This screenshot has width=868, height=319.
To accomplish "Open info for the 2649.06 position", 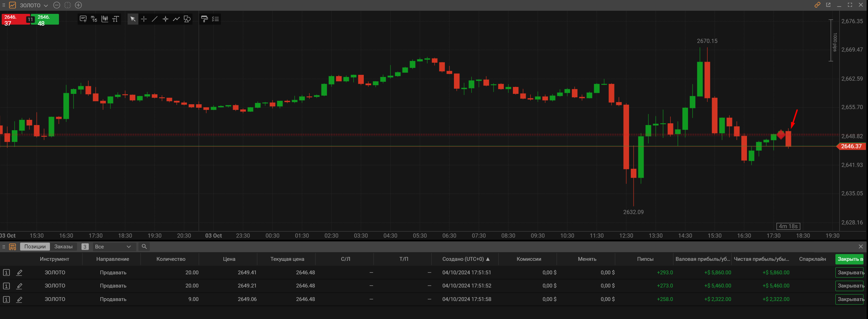I will tap(7, 299).
